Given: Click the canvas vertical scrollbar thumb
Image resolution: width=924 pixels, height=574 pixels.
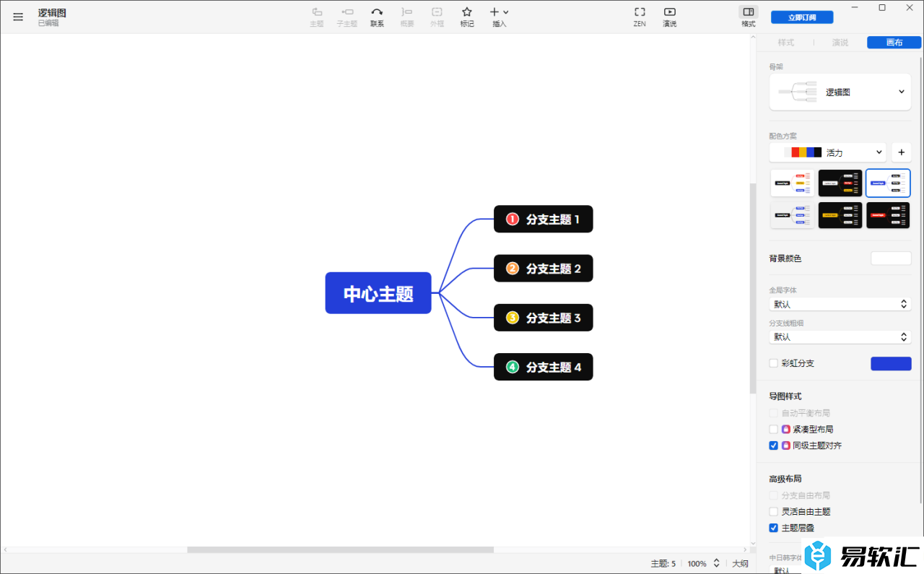Looking at the screenshot, I should coord(753,288).
